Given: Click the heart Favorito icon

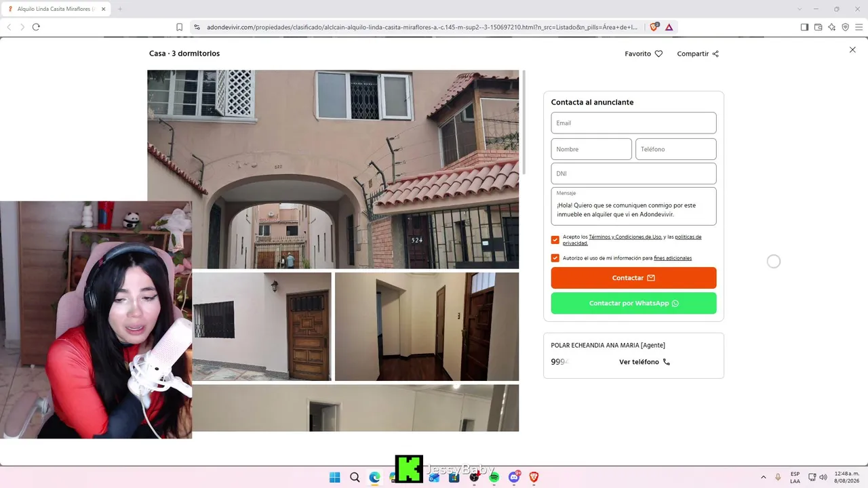Looking at the screenshot, I should [x=658, y=54].
